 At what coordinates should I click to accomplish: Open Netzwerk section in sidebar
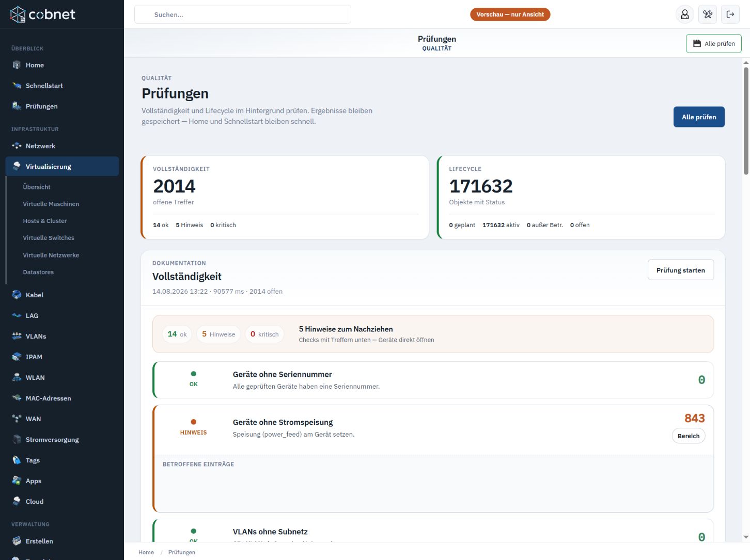(62, 146)
